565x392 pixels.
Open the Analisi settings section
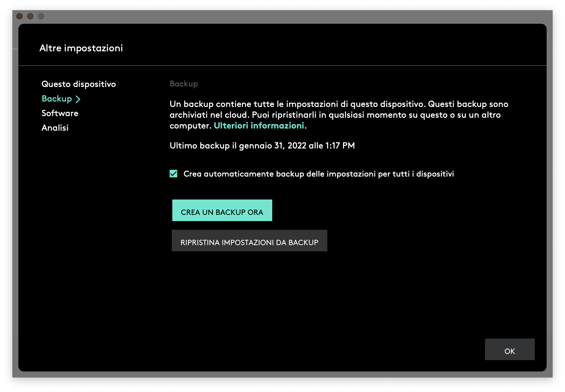click(55, 128)
